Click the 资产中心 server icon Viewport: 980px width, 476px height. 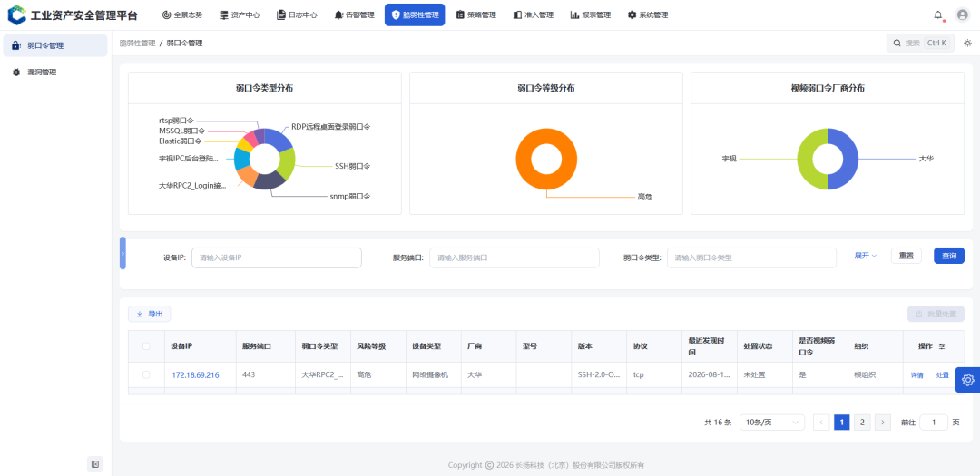pyautogui.click(x=224, y=15)
